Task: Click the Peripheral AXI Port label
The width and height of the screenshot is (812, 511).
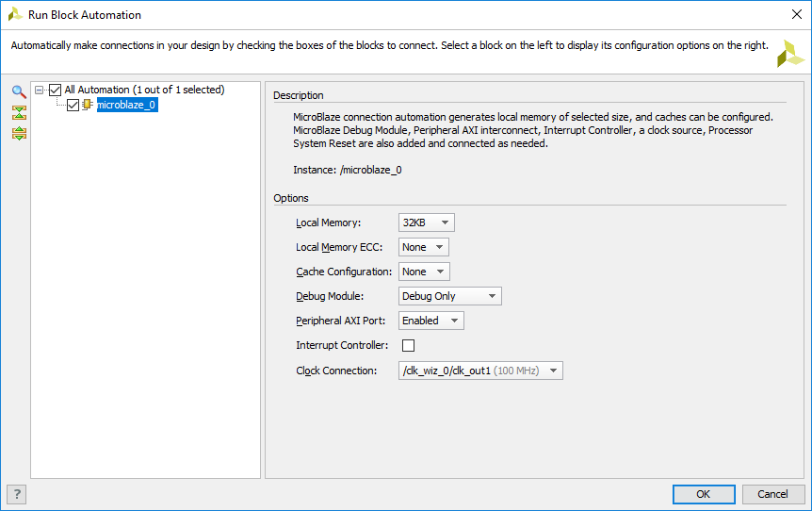Action: click(x=341, y=321)
